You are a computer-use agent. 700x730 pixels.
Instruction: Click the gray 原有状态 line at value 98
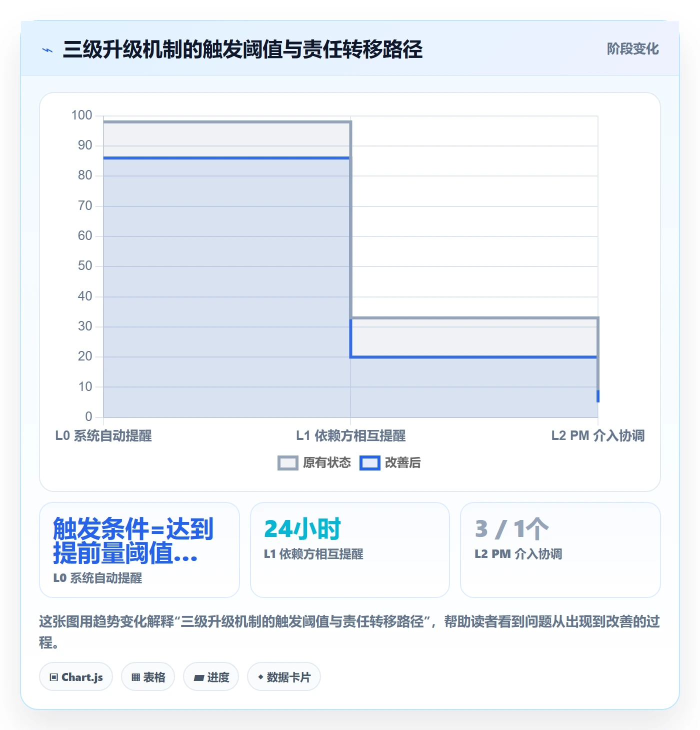tap(227, 122)
